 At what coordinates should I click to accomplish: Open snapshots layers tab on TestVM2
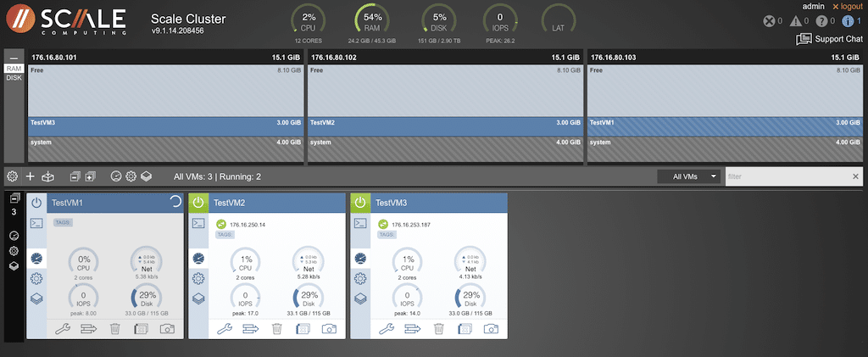click(x=198, y=298)
